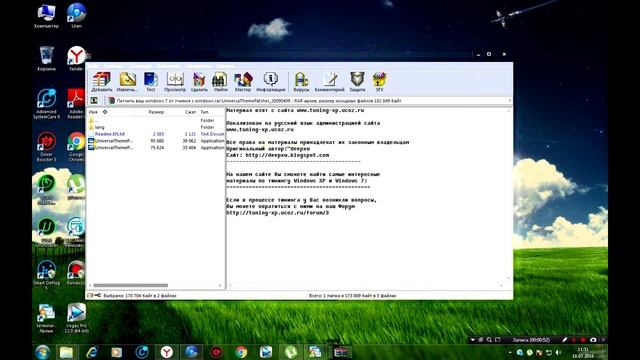Open the Google Chrome desktop icon
The width and height of the screenshot is (640, 360).
click(x=76, y=147)
